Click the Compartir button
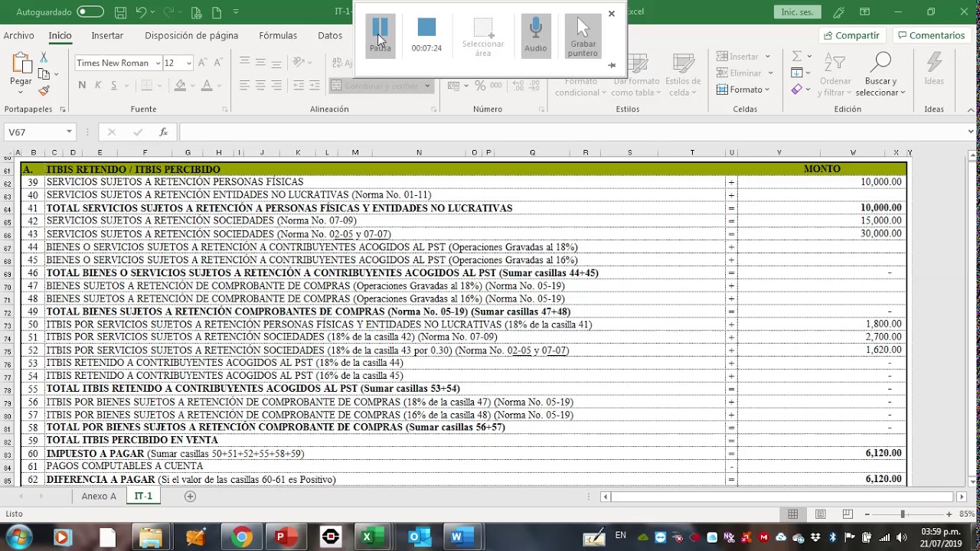980x551 pixels. point(852,35)
